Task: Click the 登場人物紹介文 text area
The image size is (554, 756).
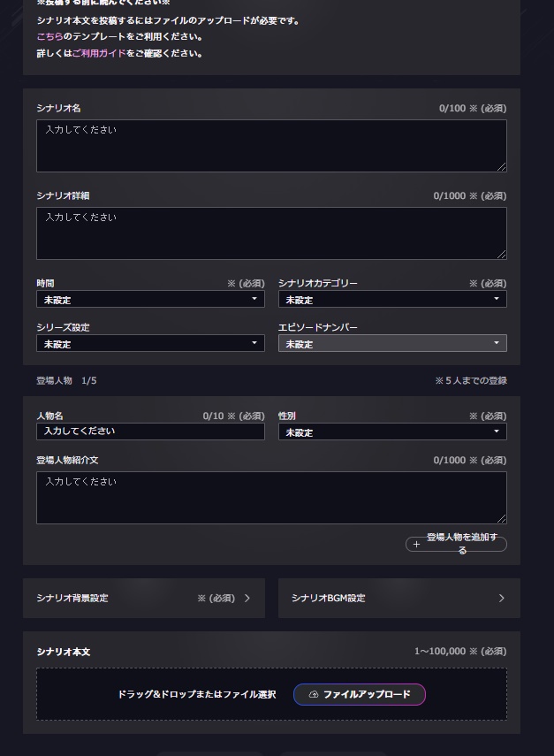Action: 271,498
